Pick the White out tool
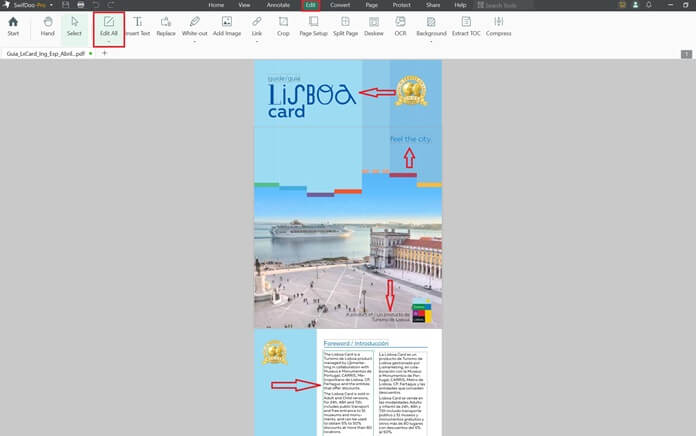Screen dimensions: 696x436 [x=194, y=26]
